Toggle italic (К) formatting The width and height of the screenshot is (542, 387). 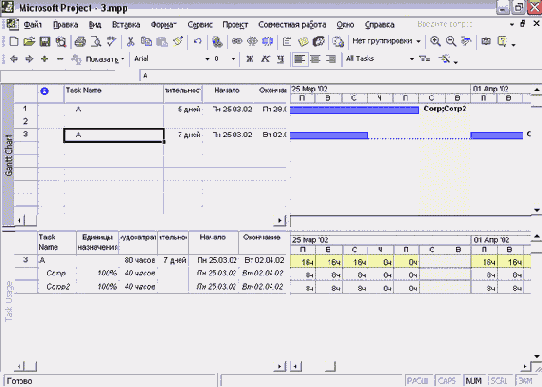click(265, 59)
